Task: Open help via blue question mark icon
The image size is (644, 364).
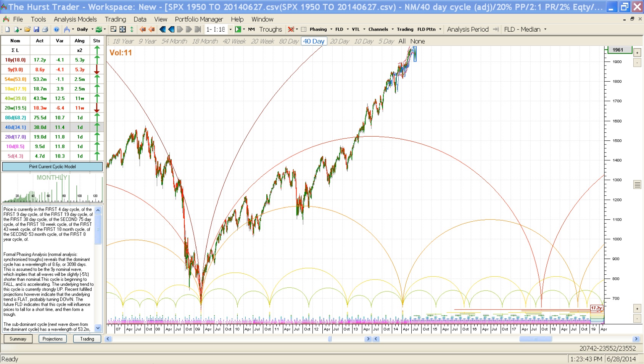Action: (56, 29)
